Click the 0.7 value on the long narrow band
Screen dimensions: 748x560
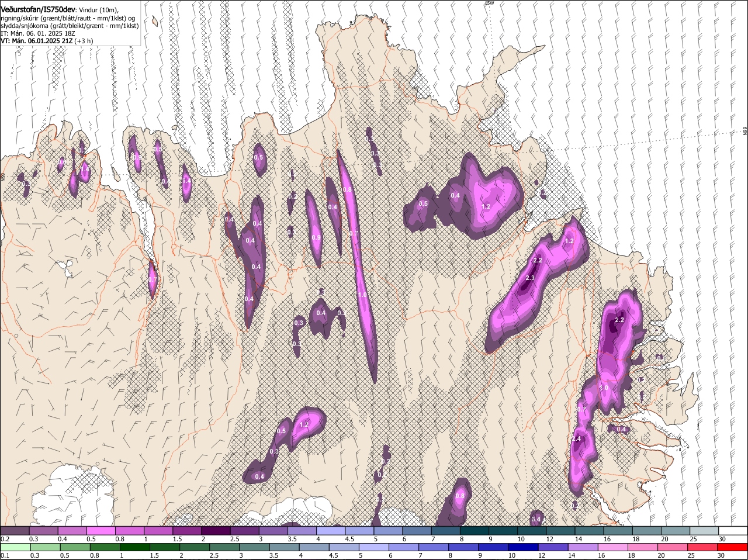pyautogui.click(x=354, y=234)
